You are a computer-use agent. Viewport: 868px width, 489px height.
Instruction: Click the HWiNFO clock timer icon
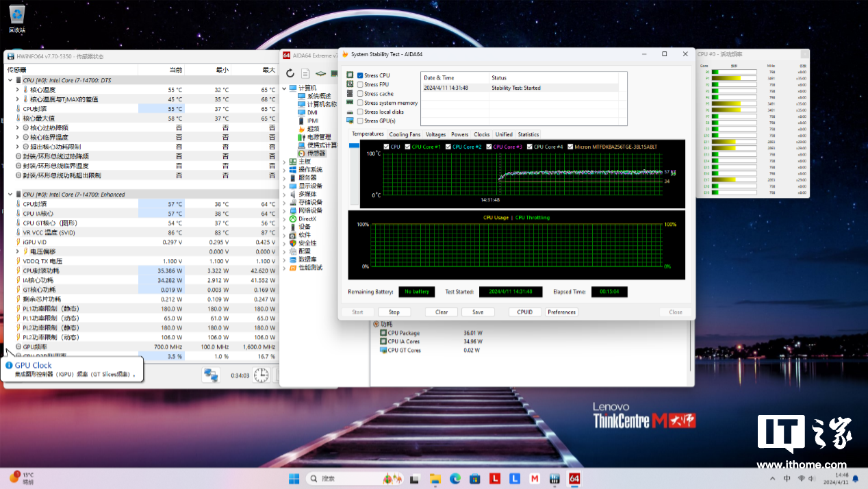(261, 375)
